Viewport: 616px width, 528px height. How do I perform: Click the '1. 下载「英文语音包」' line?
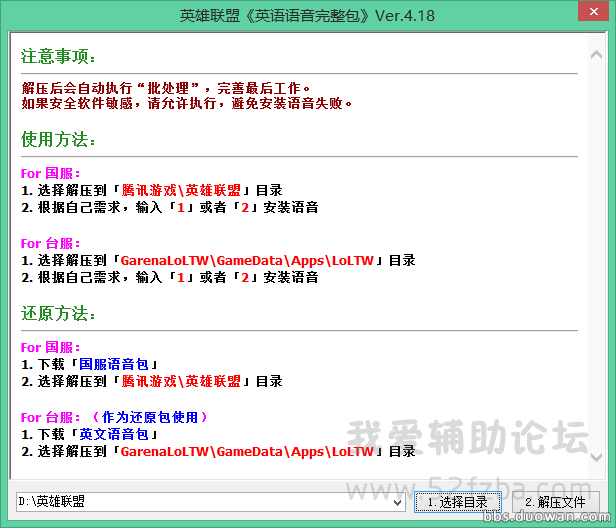90,434
